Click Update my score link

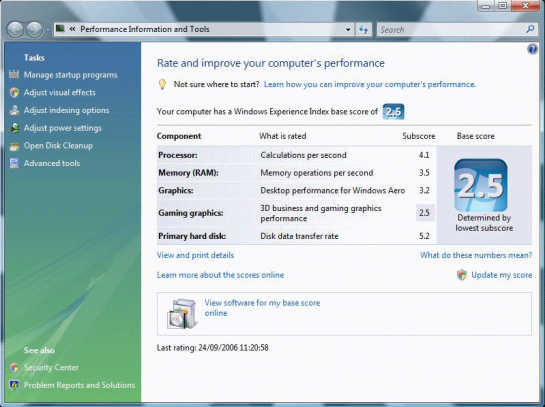coord(502,275)
